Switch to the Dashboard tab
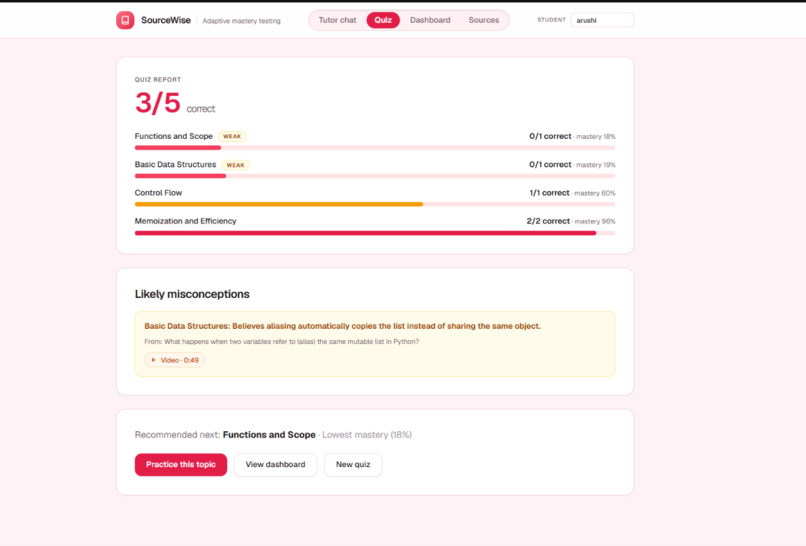This screenshot has width=806, height=546. coord(430,20)
